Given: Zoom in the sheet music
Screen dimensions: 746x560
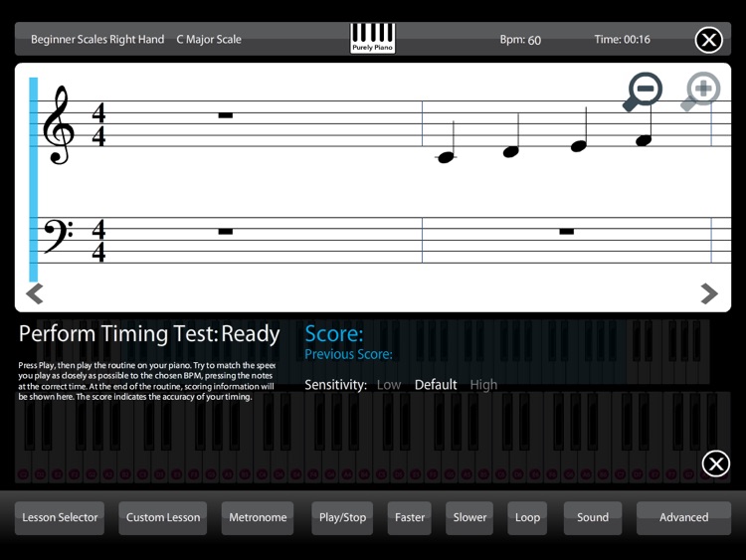Looking at the screenshot, I should (x=701, y=91).
